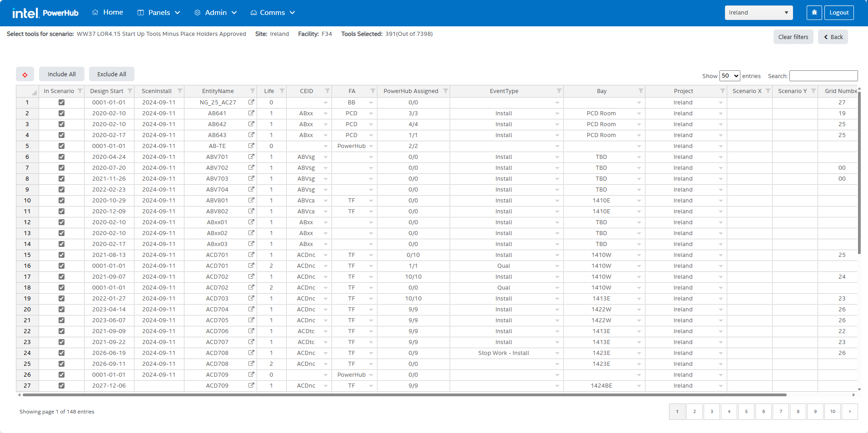Click filter icon on EntityName column
This screenshot has width=868, height=433.
pyautogui.click(x=253, y=91)
